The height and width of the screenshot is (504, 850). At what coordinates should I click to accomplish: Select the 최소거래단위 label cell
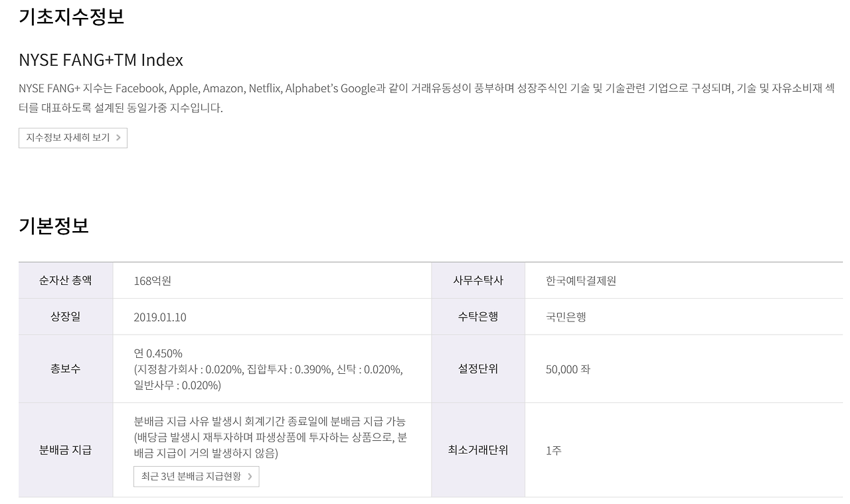click(477, 450)
